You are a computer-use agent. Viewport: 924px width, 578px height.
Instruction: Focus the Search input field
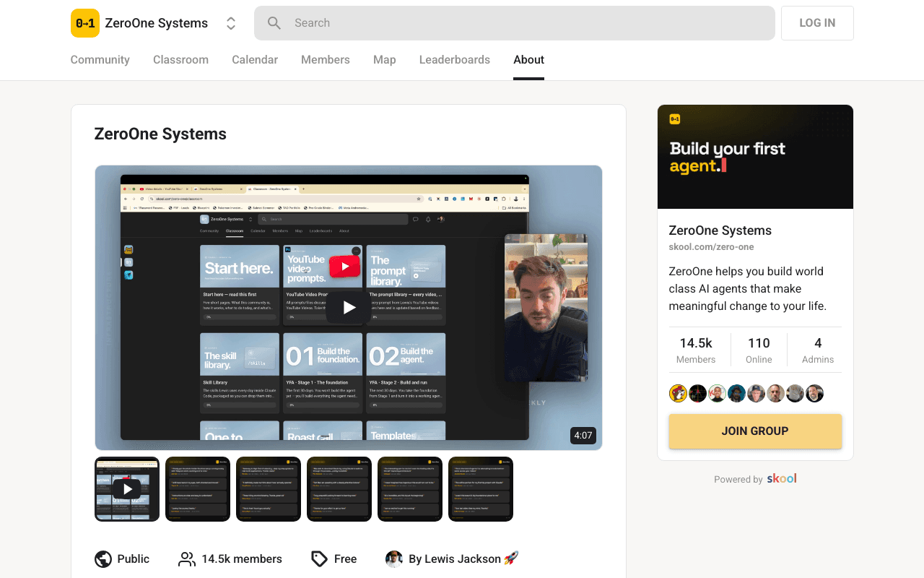515,23
